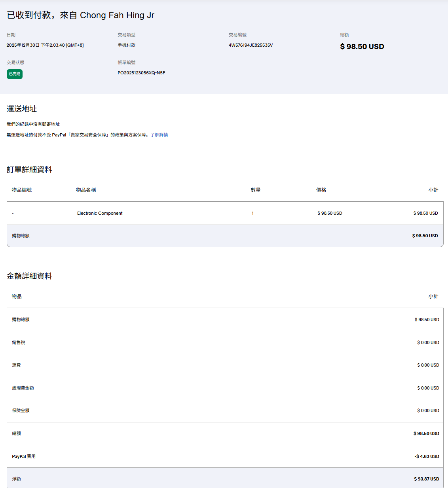Screen dimensions: 448x488
Task: Click the 數量 column header
Action: pyautogui.click(x=256, y=190)
